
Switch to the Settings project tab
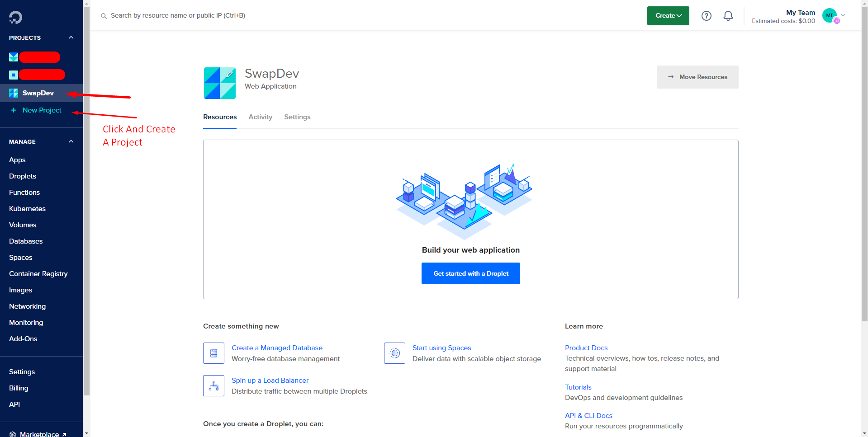(297, 117)
